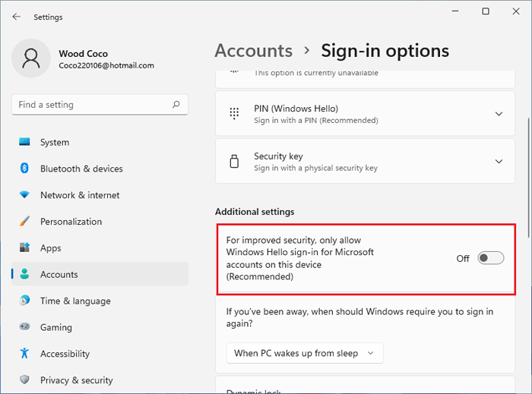Click the Accessibility figure icon
Screen dimensions: 532x394
click(x=24, y=353)
